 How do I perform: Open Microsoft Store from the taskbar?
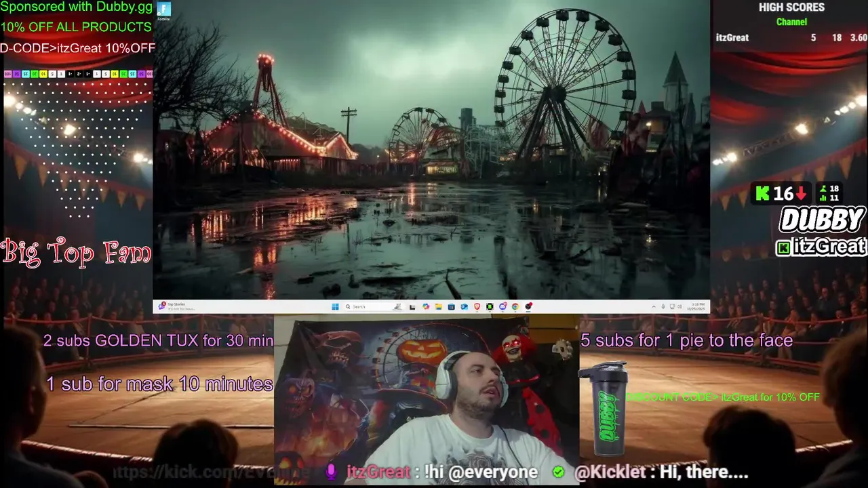pyautogui.click(x=451, y=306)
